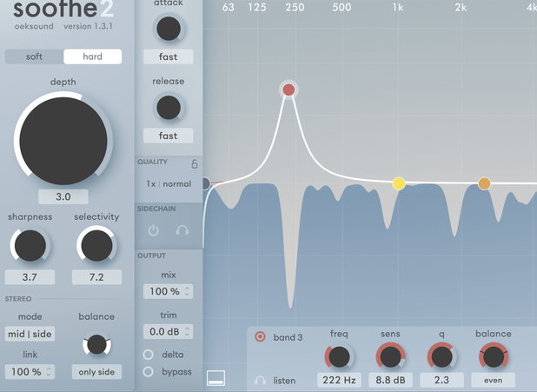Select the red band node at peak
The height and width of the screenshot is (392, 537).
288,90
